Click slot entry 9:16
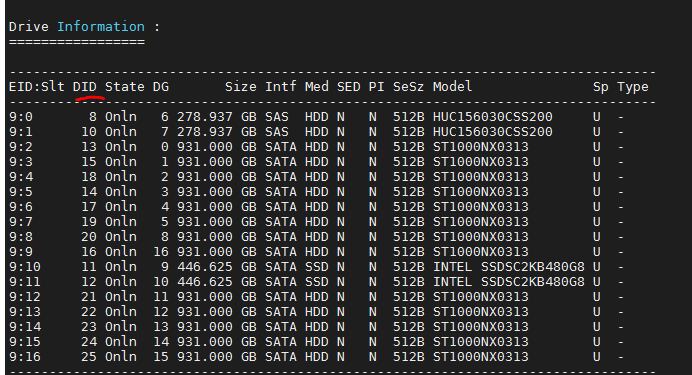This screenshot has height=375, width=692. coord(25,357)
